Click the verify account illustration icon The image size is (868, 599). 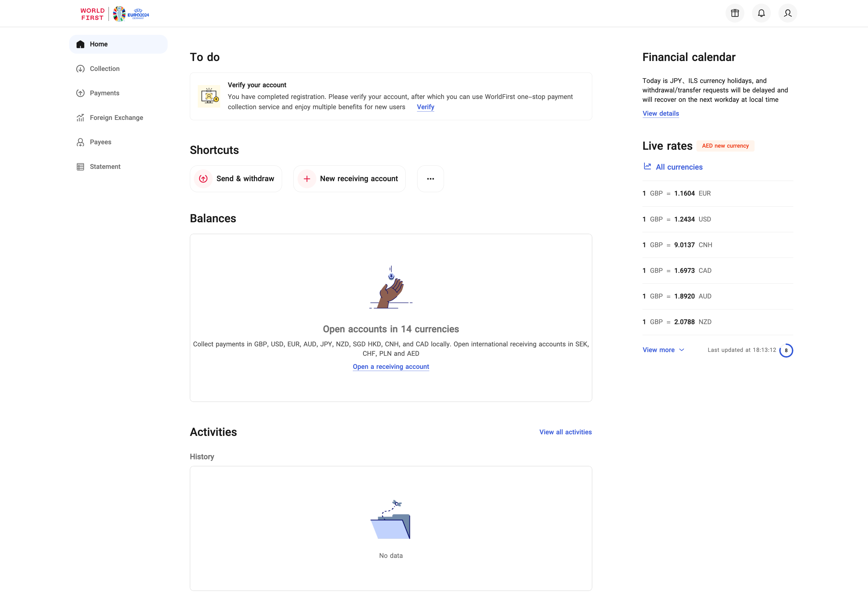point(209,96)
